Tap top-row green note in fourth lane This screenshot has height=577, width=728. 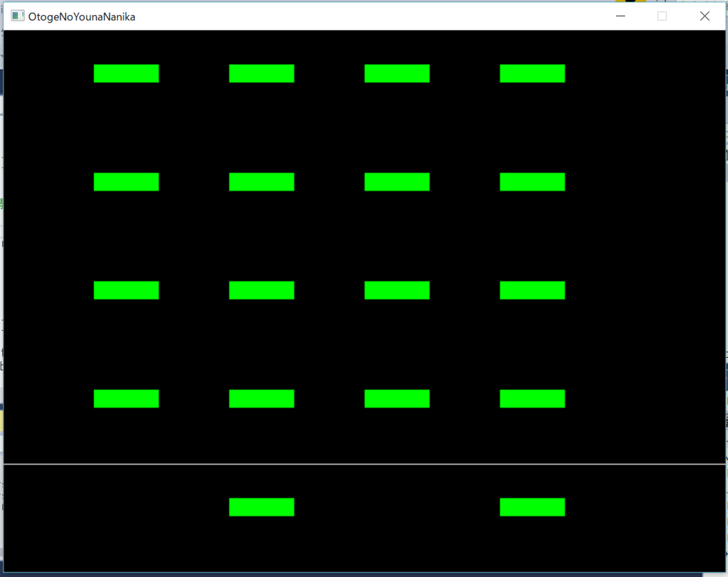[532, 73]
